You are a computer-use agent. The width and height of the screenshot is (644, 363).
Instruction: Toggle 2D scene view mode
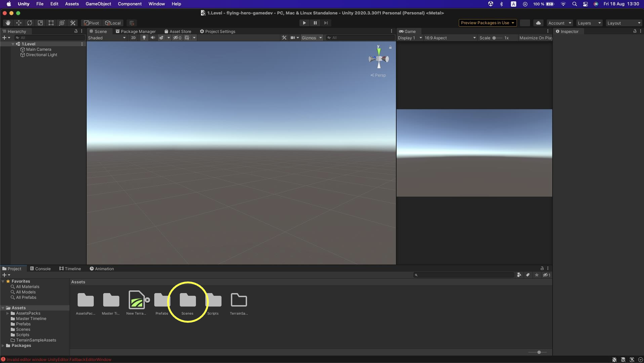click(x=133, y=38)
